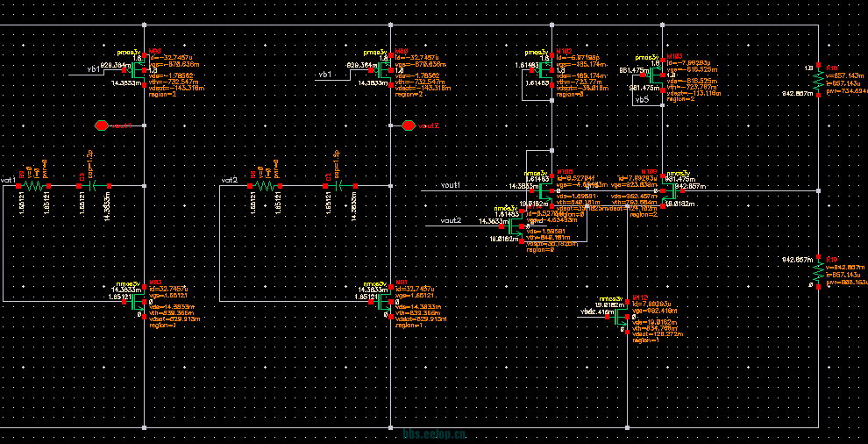Select the resistor connected to vat2

[x=264, y=186]
